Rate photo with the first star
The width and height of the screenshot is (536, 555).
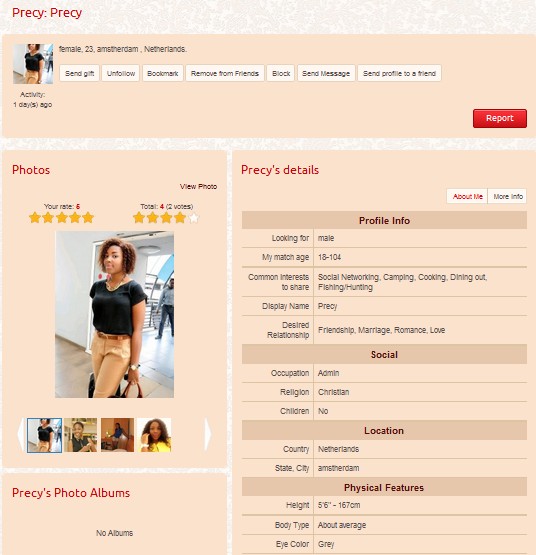pyautogui.click(x=35, y=217)
